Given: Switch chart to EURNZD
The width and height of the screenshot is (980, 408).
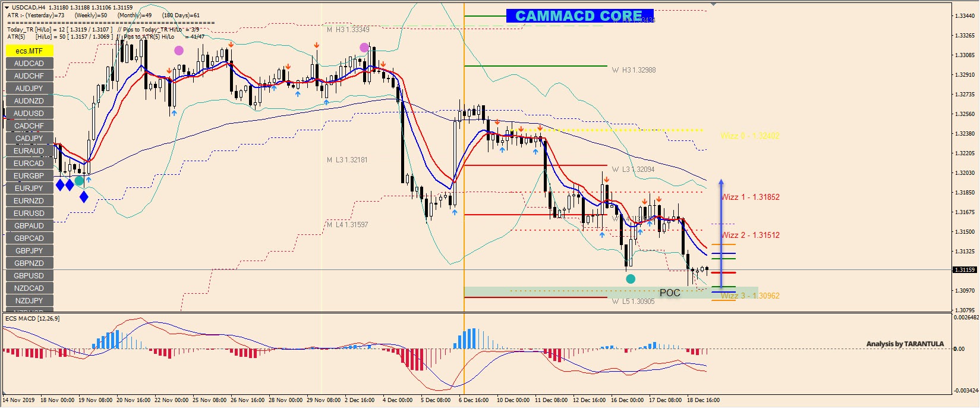Looking at the screenshot, I should [x=29, y=200].
